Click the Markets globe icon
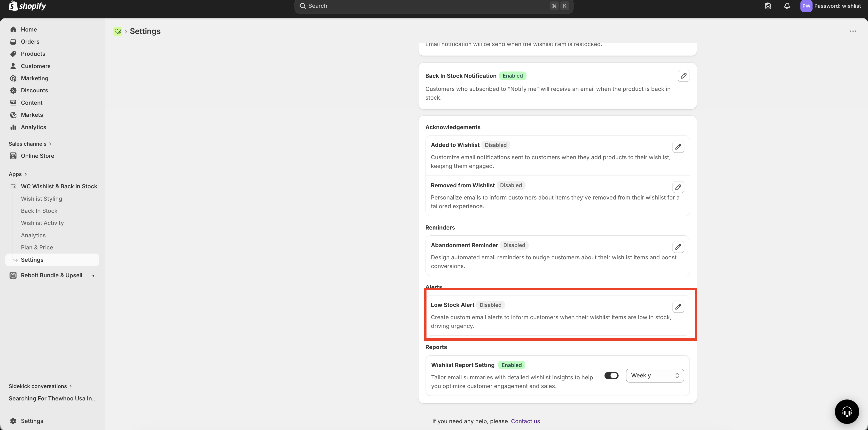The height and width of the screenshot is (430, 868). [x=13, y=115]
